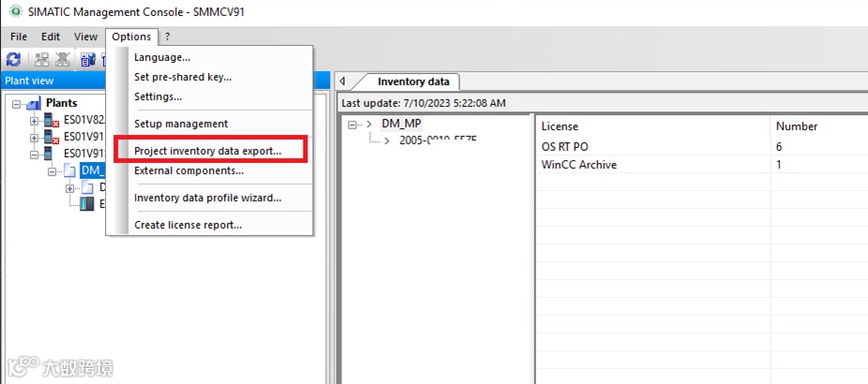Click the folder icon of node D
868x384 pixels.
pyautogui.click(x=87, y=188)
